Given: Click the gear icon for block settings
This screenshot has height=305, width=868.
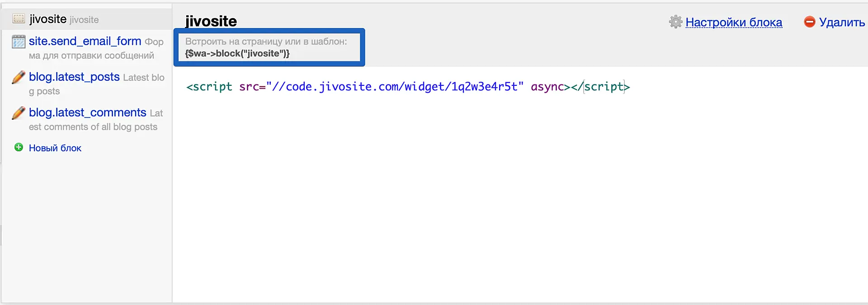Looking at the screenshot, I should (675, 22).
